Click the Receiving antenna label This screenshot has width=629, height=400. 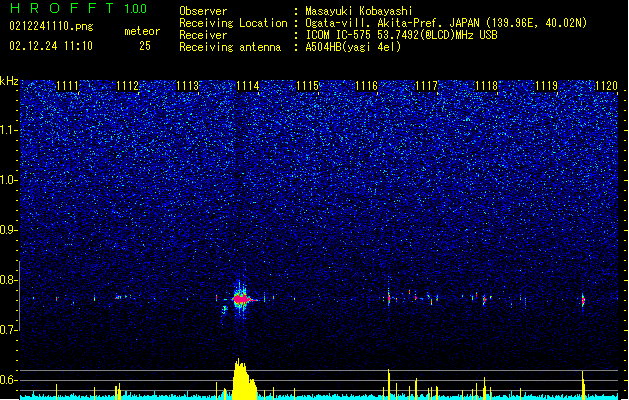[x=230, y=47]
